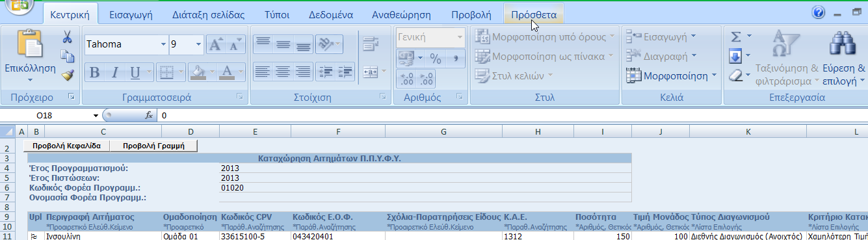Image resolution: width=868 pixels, height=240 pixels.
Task: Click the text orientation icon
Action: click(x=325, y=44)
